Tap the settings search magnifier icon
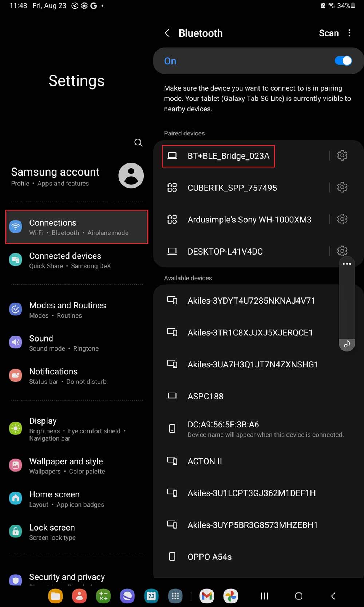Image resolution: width=364 pixels, height=607 pixels. point(138,143)
